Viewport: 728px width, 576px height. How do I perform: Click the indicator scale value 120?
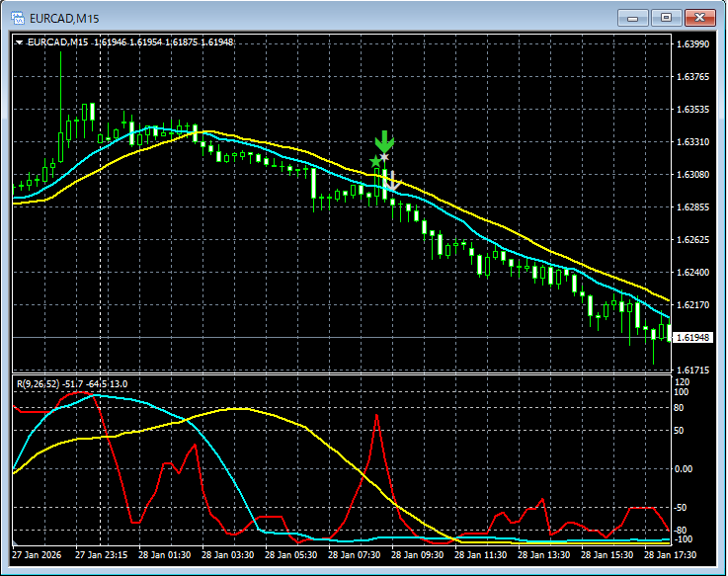(x=682, y=381)
